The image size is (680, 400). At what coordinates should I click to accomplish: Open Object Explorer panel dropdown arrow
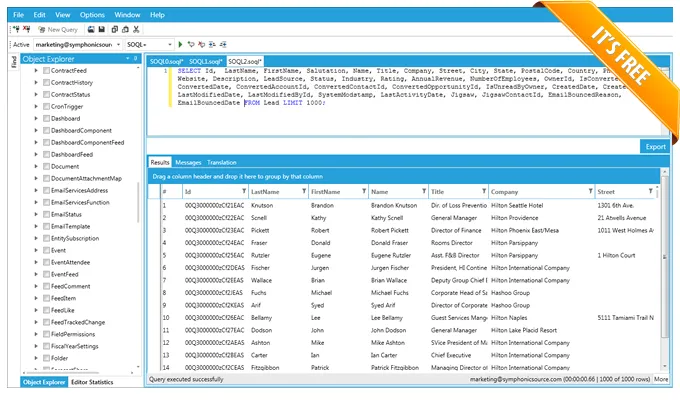pyautogui.click(x=128, y=59)
